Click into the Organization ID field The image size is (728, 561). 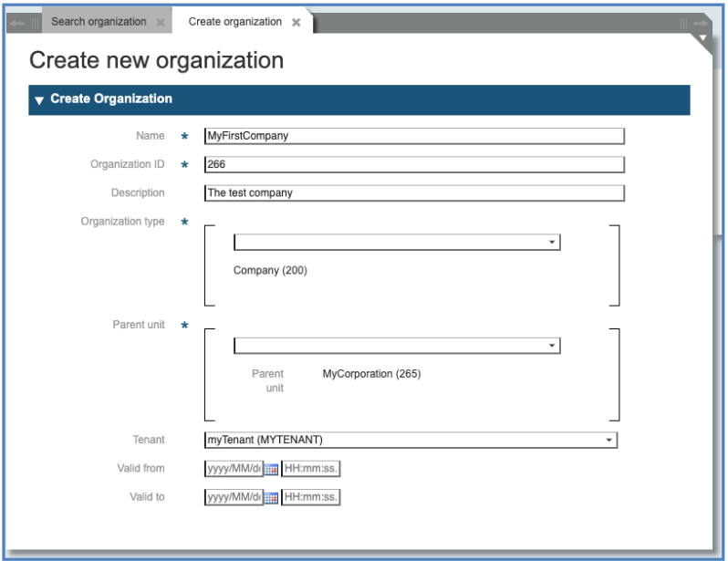pyautogui.click(x=414, y=164)
